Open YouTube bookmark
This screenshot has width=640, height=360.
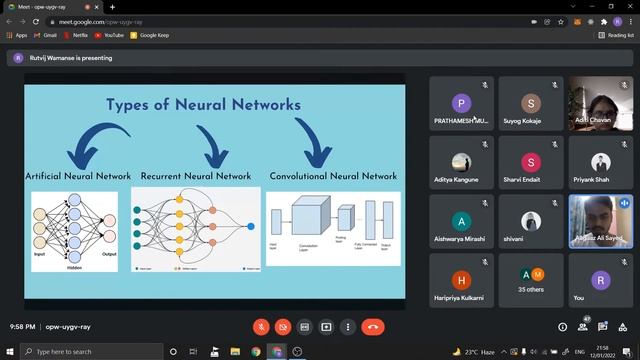point(109,36)
